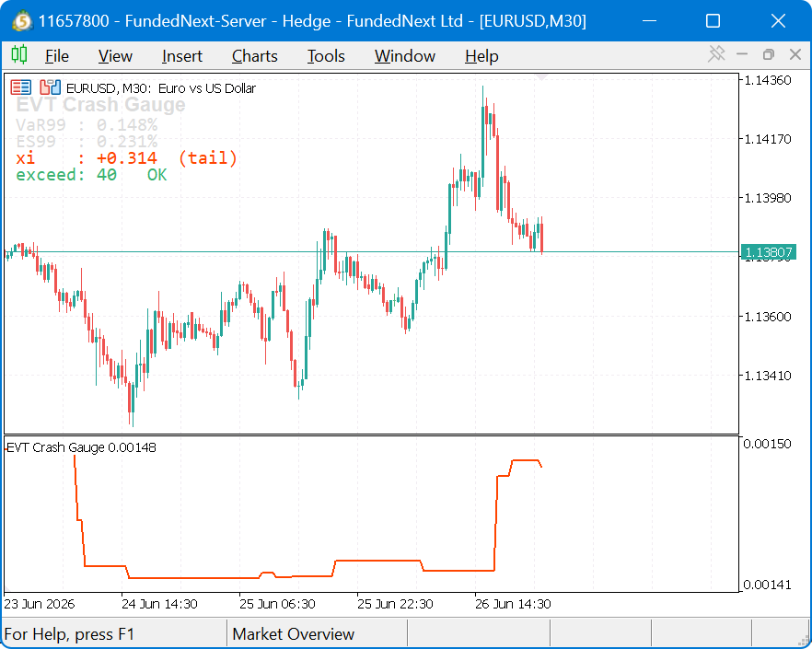Click the 1.13807 current price label

[x=768, y=252]
